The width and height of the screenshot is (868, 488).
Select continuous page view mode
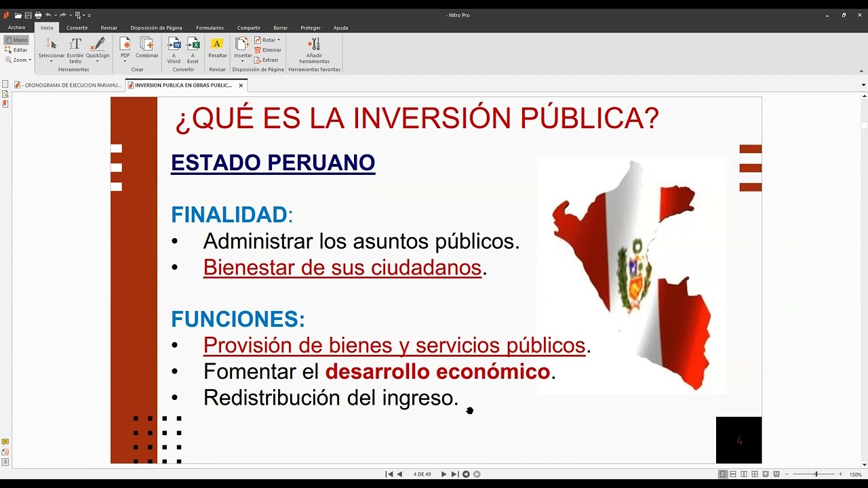733,474
